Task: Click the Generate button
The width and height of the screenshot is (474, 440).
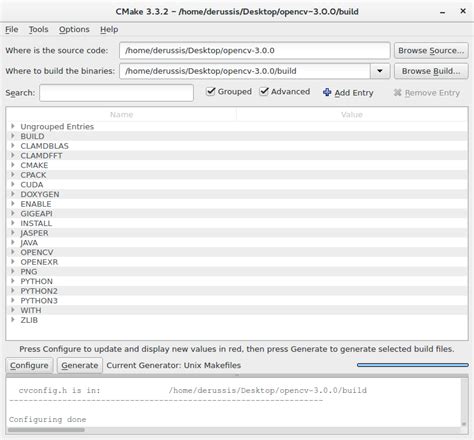Action: point(80,365)
